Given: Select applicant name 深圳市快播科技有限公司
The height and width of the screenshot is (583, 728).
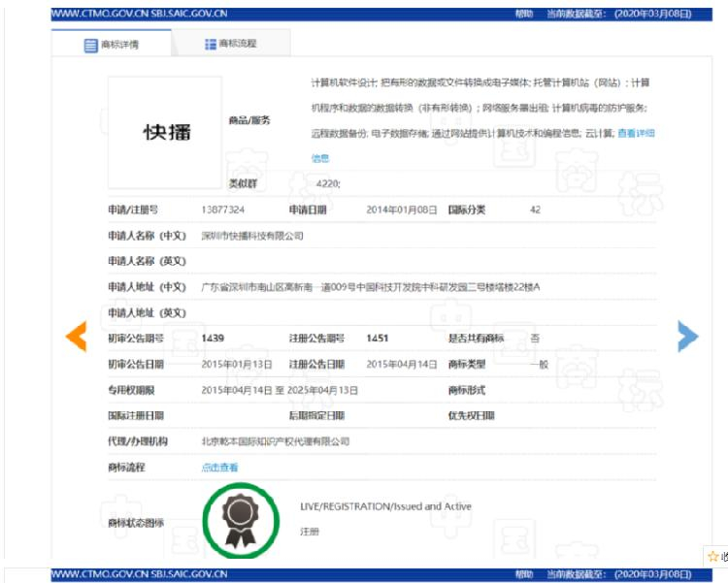Looking at the screenshot, I should click(x=252, y=236).
